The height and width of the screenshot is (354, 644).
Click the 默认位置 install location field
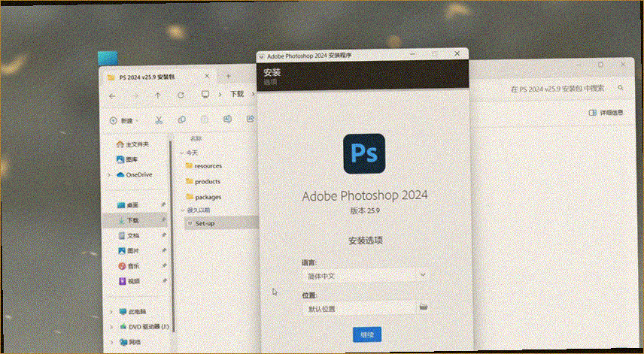tap(360, 308)
